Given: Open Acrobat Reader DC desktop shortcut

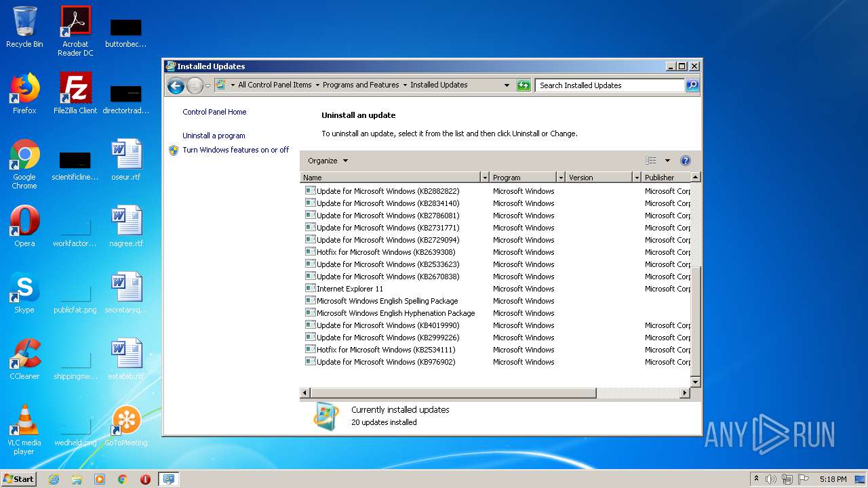Looking at the screenshot, I should [75, 31].
